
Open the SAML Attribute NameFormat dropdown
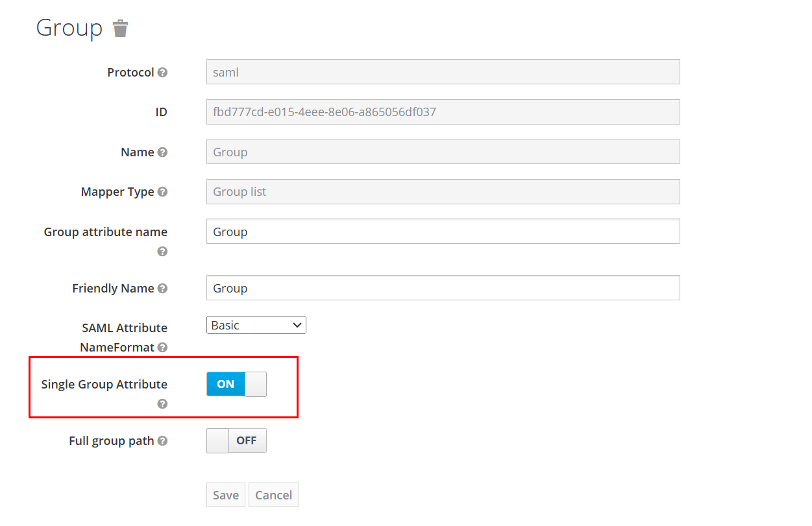coord(256,326)
